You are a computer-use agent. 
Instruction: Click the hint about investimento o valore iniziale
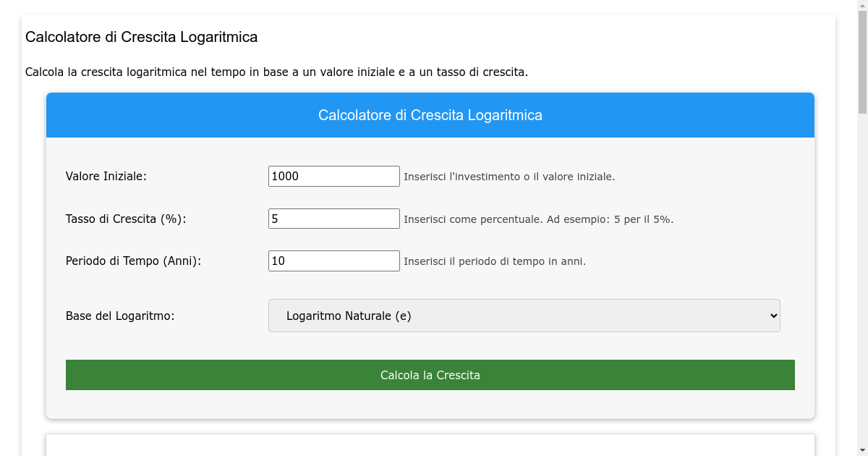[x=509, y=177]
